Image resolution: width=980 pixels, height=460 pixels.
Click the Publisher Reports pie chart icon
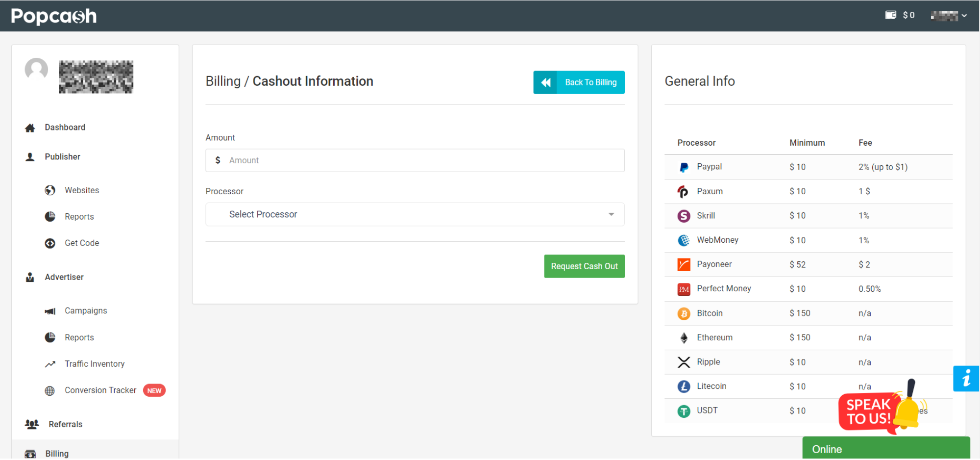[x=50, y=217]
